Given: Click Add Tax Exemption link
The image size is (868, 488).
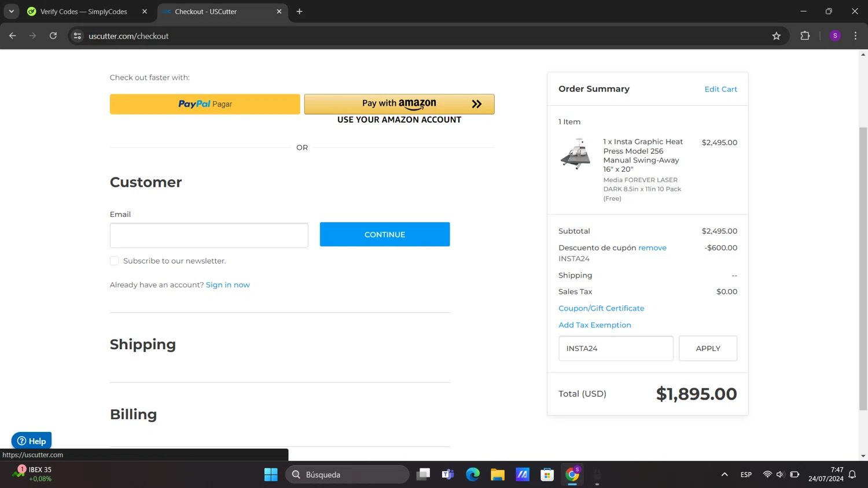Looking at the screenshot, I should [595, 325].
